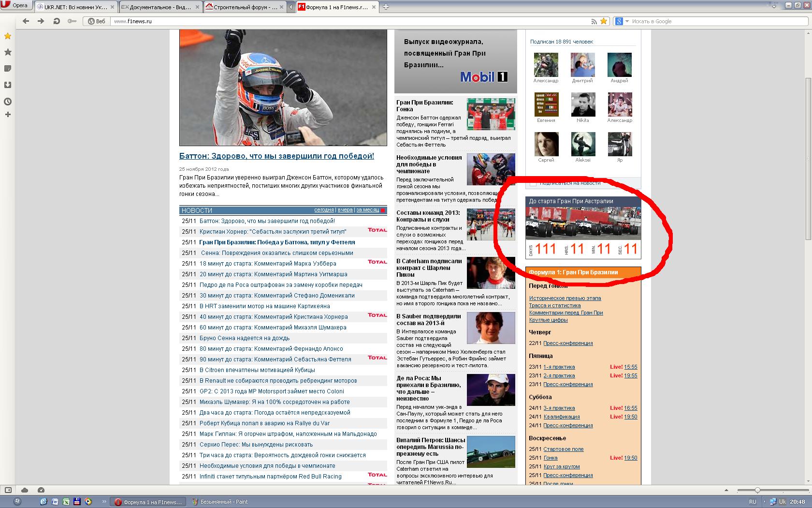This screenshot has height=508, width=812.
Task: Bookmark the page with the star icon
Action: tap(604, 21)
